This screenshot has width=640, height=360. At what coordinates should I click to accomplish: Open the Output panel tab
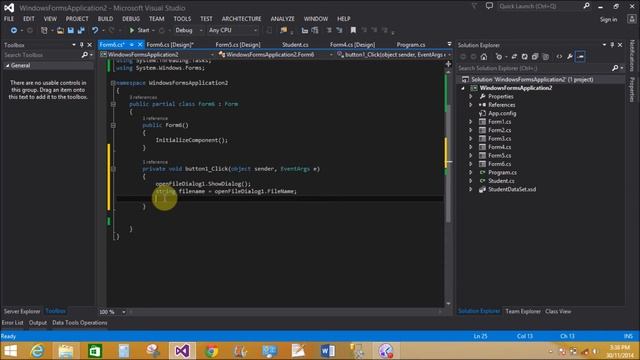click(38, 323)
